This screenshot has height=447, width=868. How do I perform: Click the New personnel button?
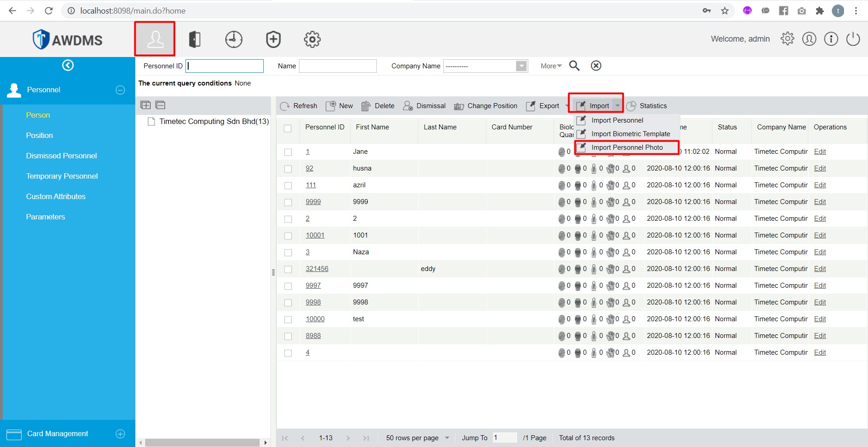point(339,106)
